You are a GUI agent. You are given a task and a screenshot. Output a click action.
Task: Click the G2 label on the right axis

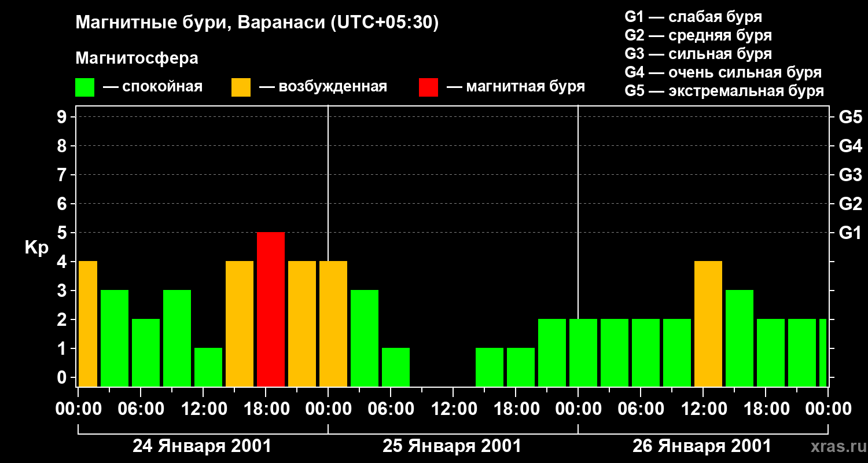(850, 204)
